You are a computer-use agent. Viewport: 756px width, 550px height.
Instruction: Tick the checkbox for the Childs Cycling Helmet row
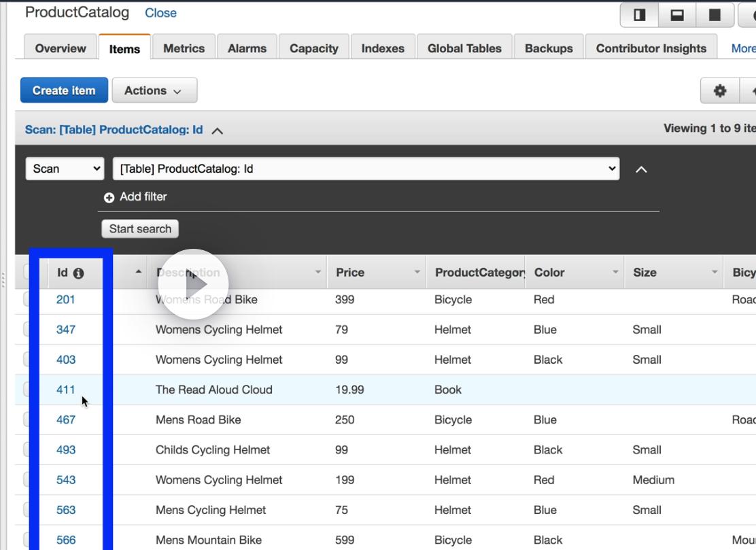[26, 449]
